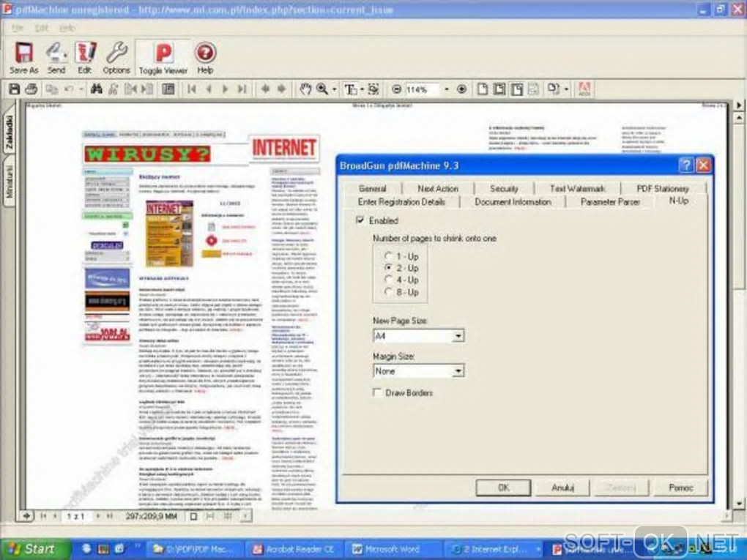Click the OK button
Image resolution: width=747 pixels, height=560 pixels.
click(504, 487)
